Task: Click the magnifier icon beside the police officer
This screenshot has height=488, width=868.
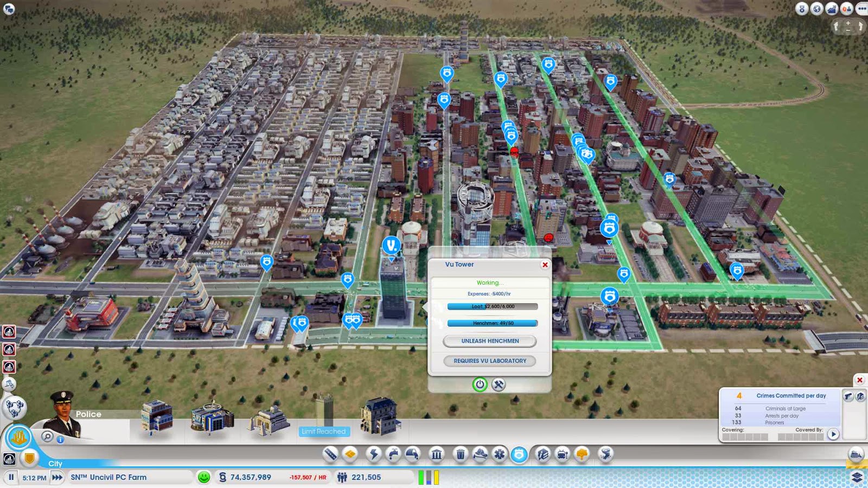Action: [48, 436]
